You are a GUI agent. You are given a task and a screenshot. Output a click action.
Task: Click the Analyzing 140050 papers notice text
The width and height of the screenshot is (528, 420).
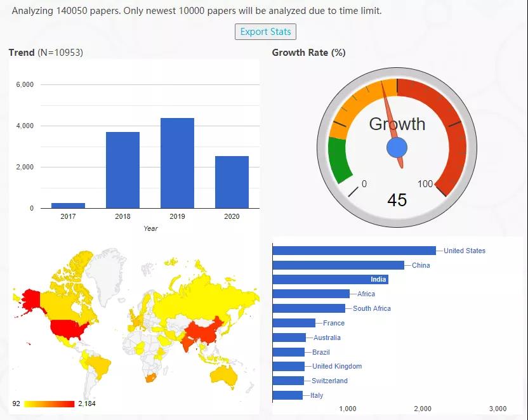pos(197,11)
